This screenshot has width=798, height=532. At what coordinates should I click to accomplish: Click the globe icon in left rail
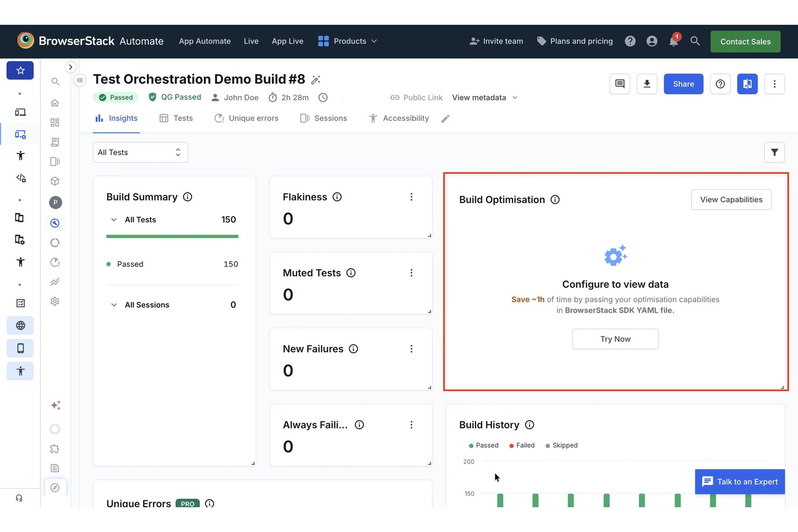20,326
